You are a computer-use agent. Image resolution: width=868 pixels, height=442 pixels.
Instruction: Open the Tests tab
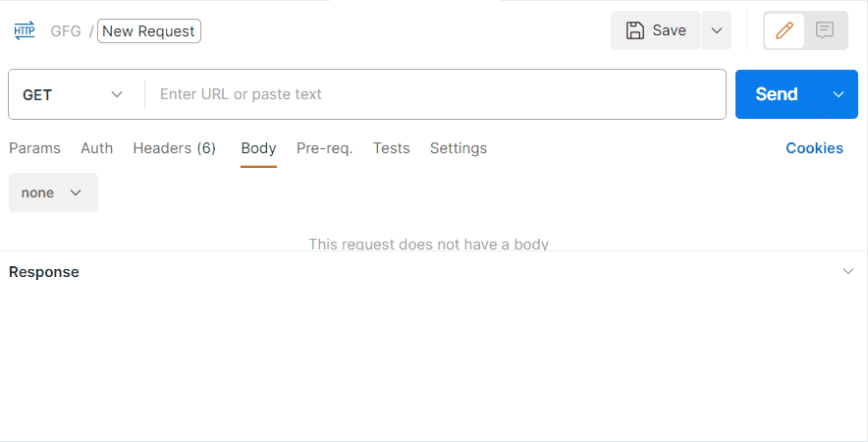tap(391, 148)
